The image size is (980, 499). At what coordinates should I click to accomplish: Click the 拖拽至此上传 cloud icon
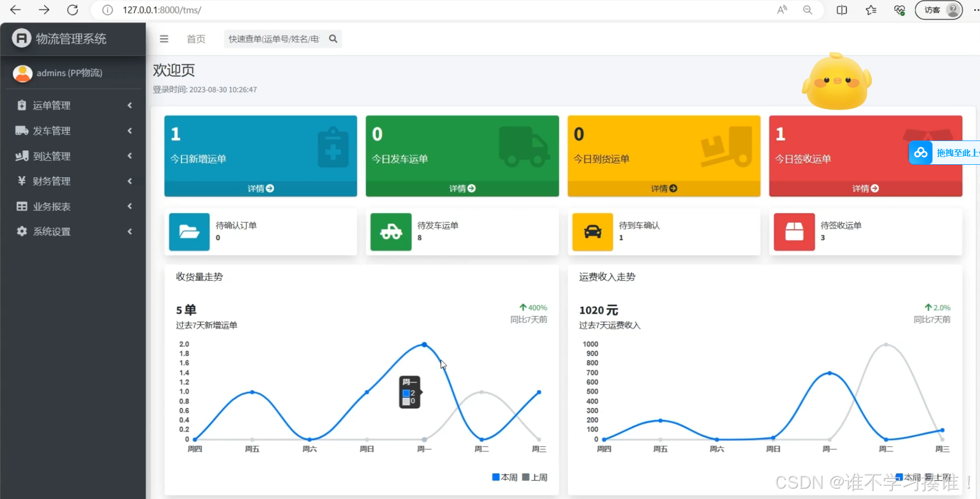tap(921, 153)
